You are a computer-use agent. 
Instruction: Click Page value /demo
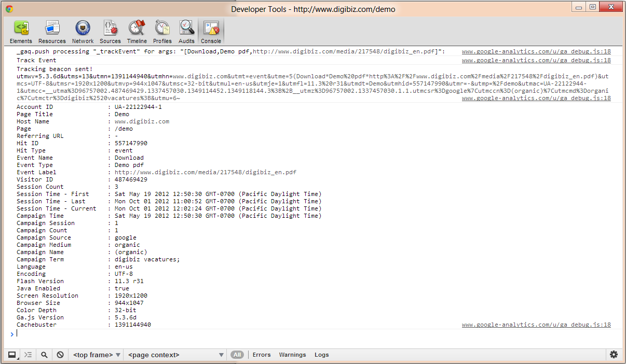pyautogui.click(x=124, y=129)
